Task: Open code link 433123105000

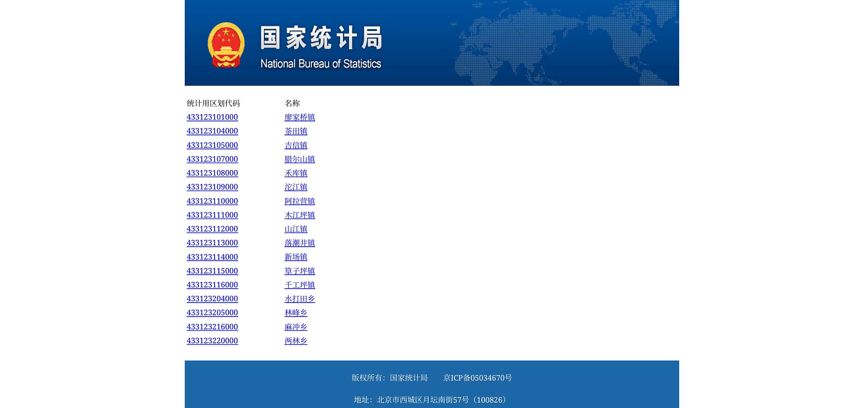Action: (212, 145)
